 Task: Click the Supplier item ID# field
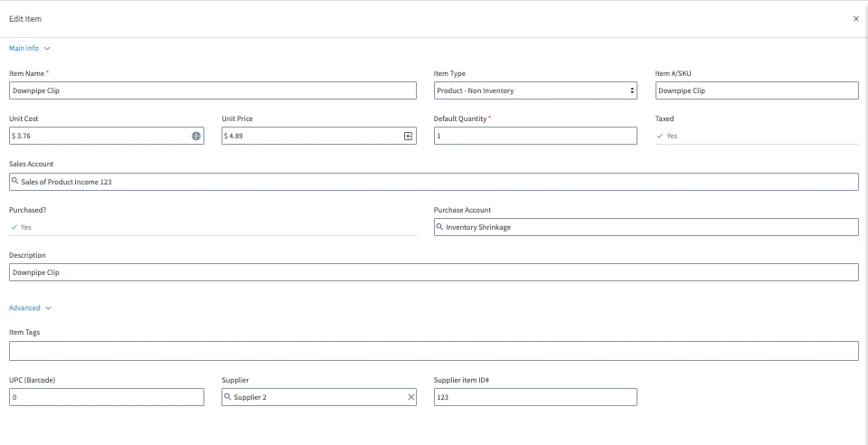535,397
